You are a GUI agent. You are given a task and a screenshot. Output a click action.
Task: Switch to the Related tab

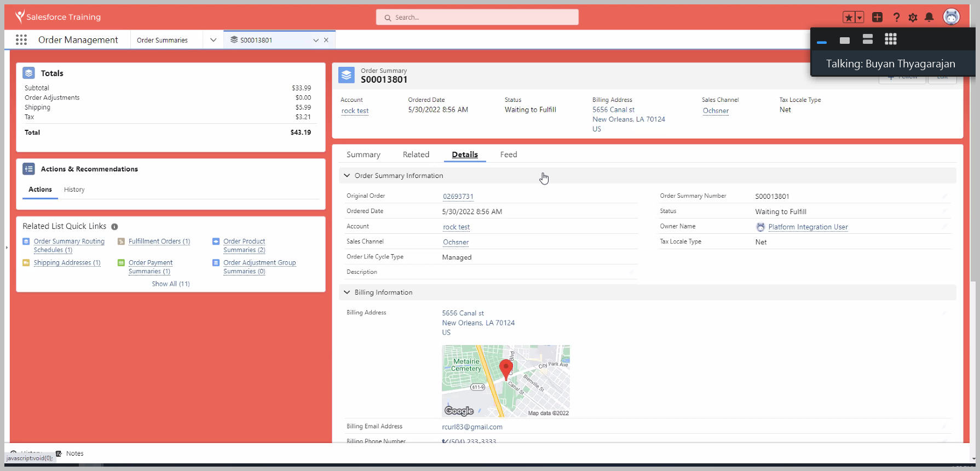[x=416, y=154]
